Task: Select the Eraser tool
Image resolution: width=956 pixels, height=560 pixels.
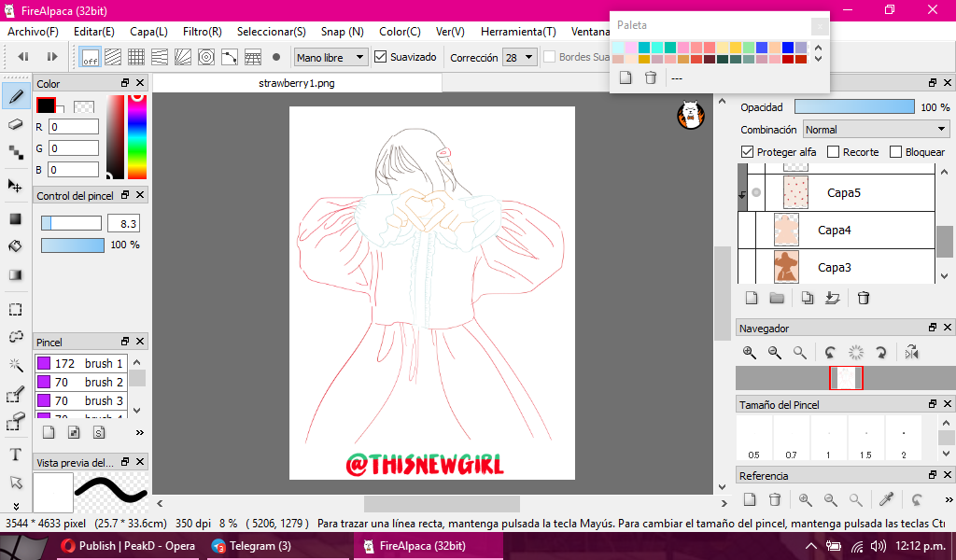Action: point(16,124)
